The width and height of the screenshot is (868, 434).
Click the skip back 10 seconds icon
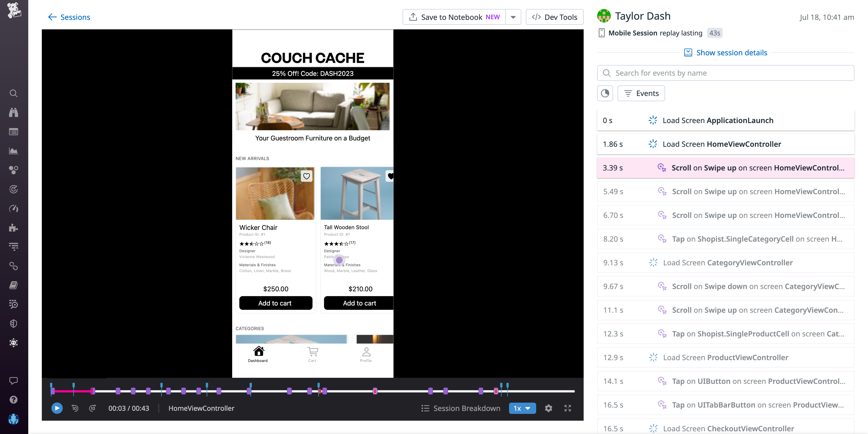tap(75, 408)
